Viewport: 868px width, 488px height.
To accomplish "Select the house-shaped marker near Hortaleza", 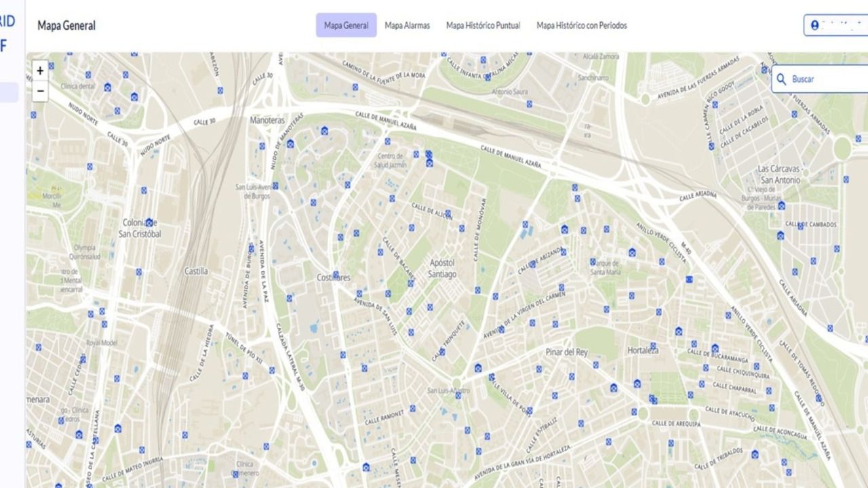I will [678, 331].
